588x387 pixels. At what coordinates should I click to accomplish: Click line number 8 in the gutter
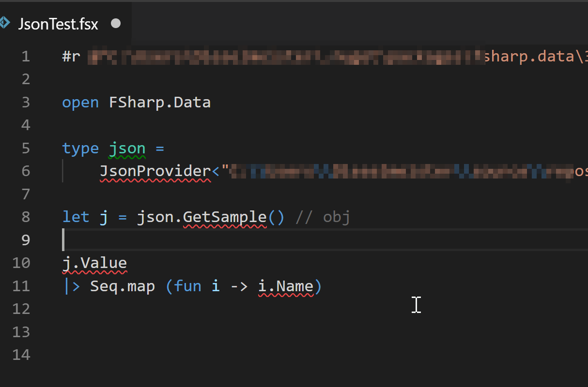click(x=26, y=217)
